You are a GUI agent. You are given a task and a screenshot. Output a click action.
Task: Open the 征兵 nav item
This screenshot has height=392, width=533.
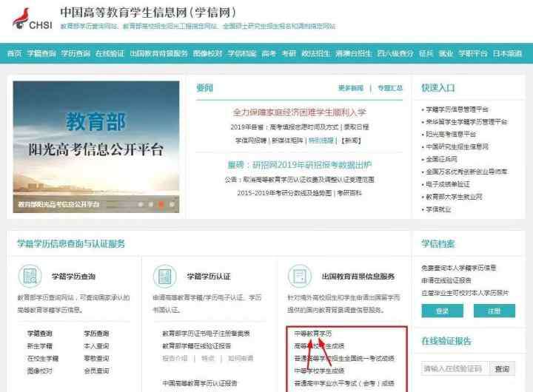pyautogui.click(x=426, y=54)
